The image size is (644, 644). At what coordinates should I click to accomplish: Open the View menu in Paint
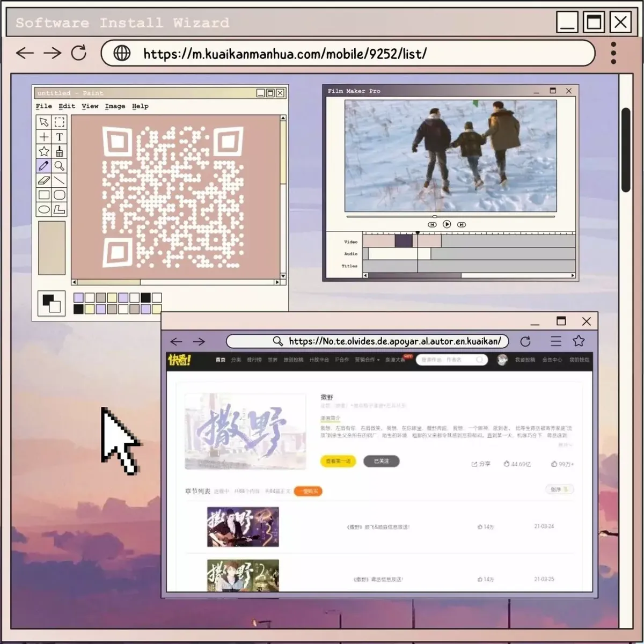pyautogui.click(x=90, y=106)
